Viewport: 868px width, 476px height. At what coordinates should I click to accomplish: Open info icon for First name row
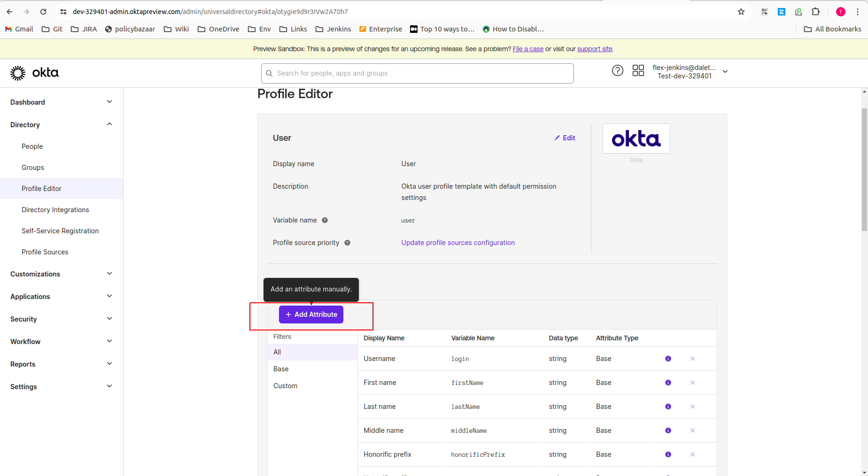coord(668,383)
